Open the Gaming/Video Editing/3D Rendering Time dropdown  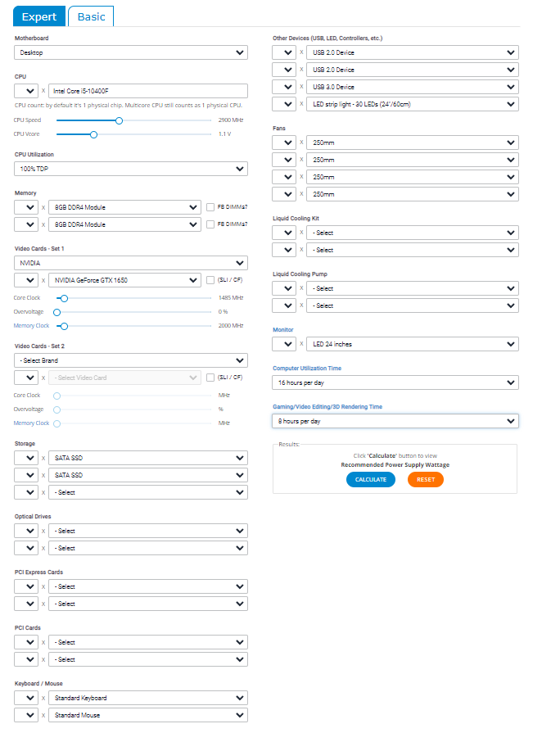pos(395,421)
